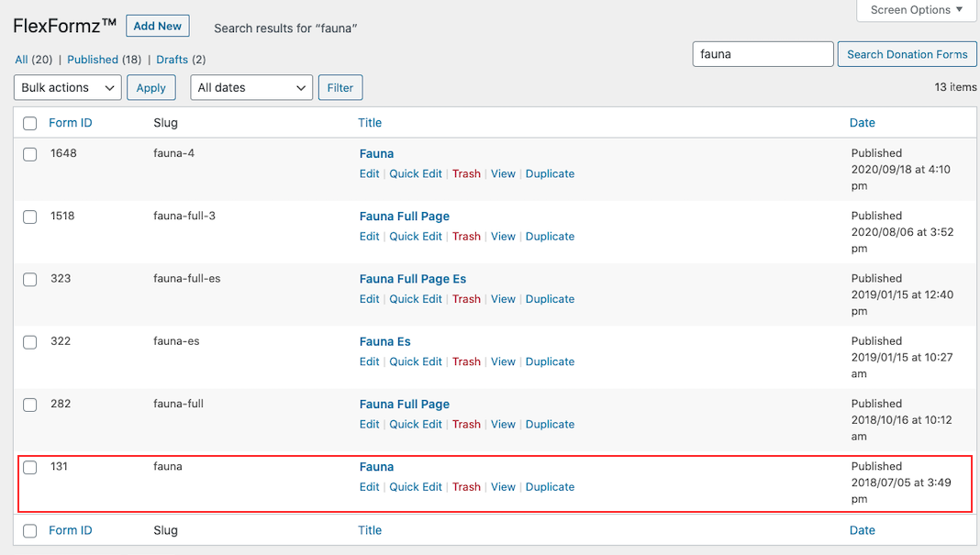This screenshot has height=555, width=980.
Task: Open the Screen Options panel
Action: [914, 10]
